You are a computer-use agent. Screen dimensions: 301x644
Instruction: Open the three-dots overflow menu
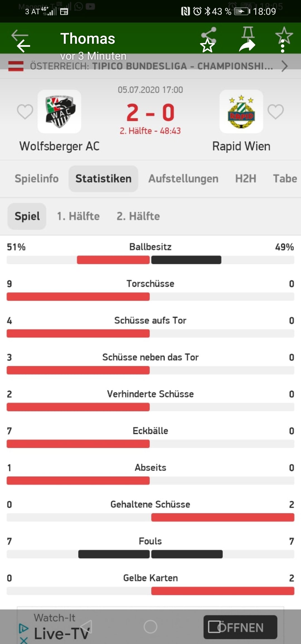[x=283, y=46]
